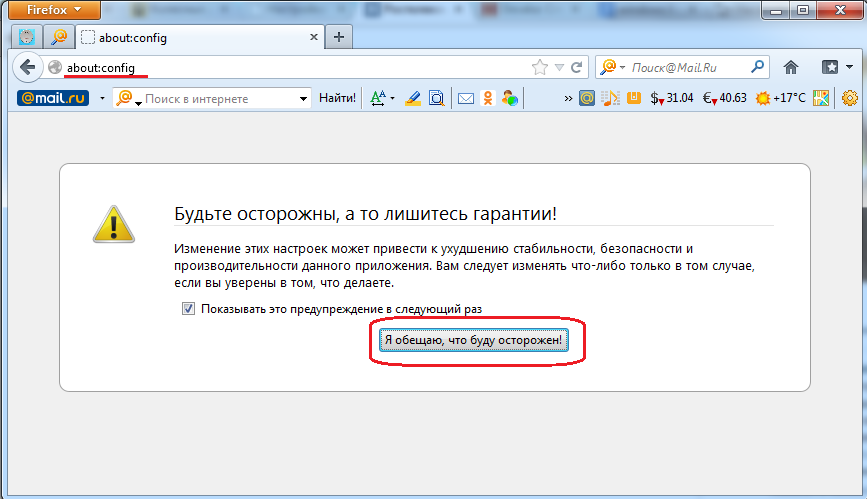Open the Odnoklassniki toolbar icon
867x499 pixels.
pyautogui.click(x=488, y=98)
